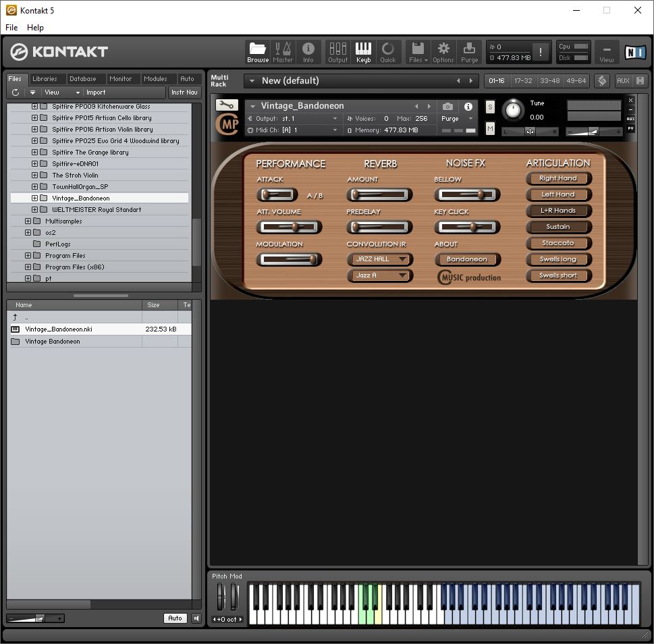Open the Output mixer section

pos(338,52)
